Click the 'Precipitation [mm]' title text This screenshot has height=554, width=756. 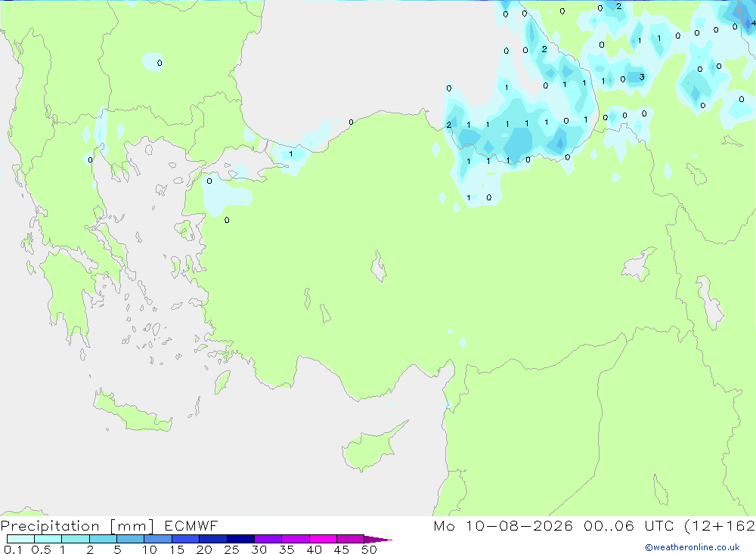77,526
